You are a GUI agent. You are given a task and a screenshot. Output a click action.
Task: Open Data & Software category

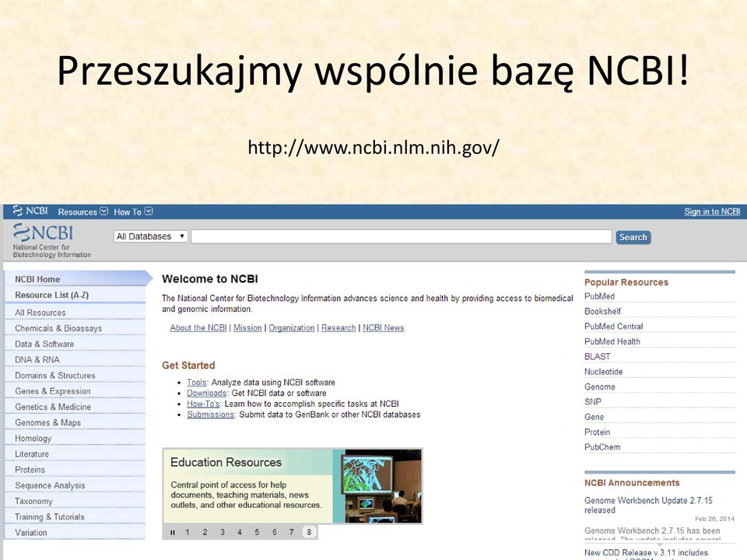coord(75,344)
